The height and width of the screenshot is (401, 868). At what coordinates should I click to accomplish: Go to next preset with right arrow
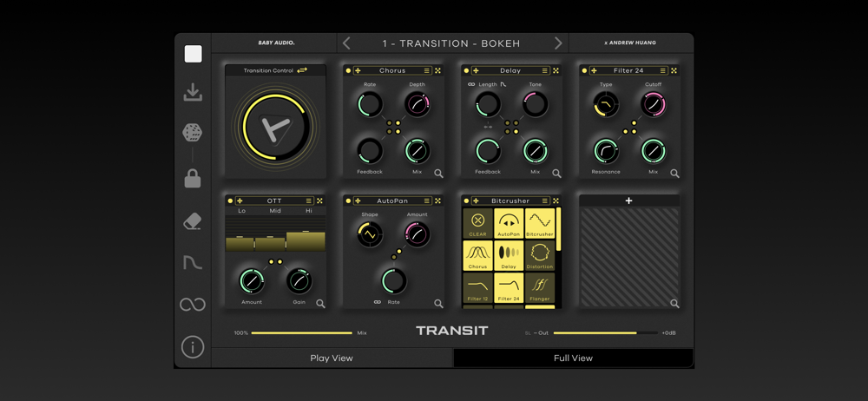coord(558,43)
